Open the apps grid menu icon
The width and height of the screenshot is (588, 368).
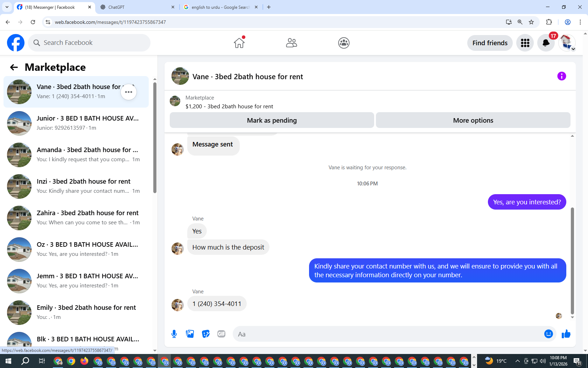525,43
